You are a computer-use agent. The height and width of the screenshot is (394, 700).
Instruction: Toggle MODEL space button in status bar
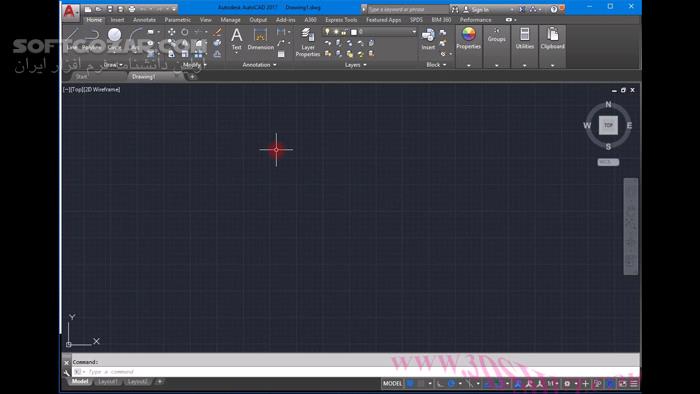click(392, 383)
